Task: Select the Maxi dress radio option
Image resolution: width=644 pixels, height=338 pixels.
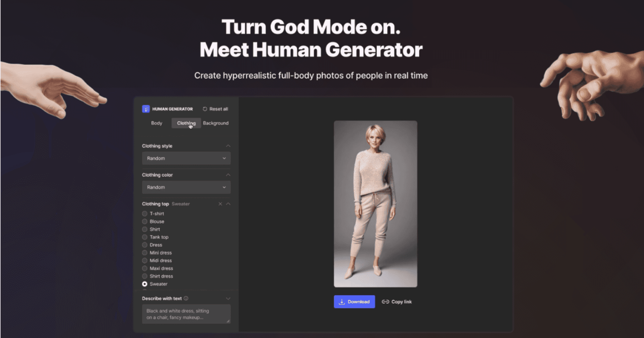Action: click(x=145, y=268)
